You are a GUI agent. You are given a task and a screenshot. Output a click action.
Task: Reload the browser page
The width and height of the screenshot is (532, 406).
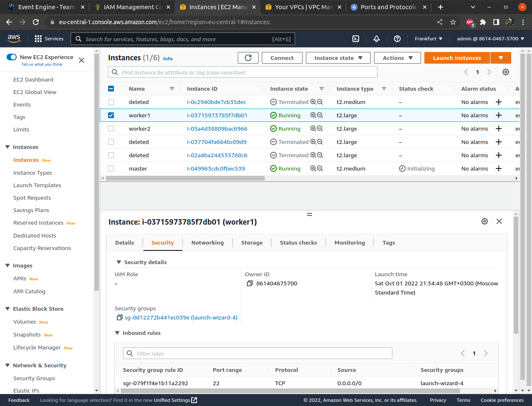[36, 22]
